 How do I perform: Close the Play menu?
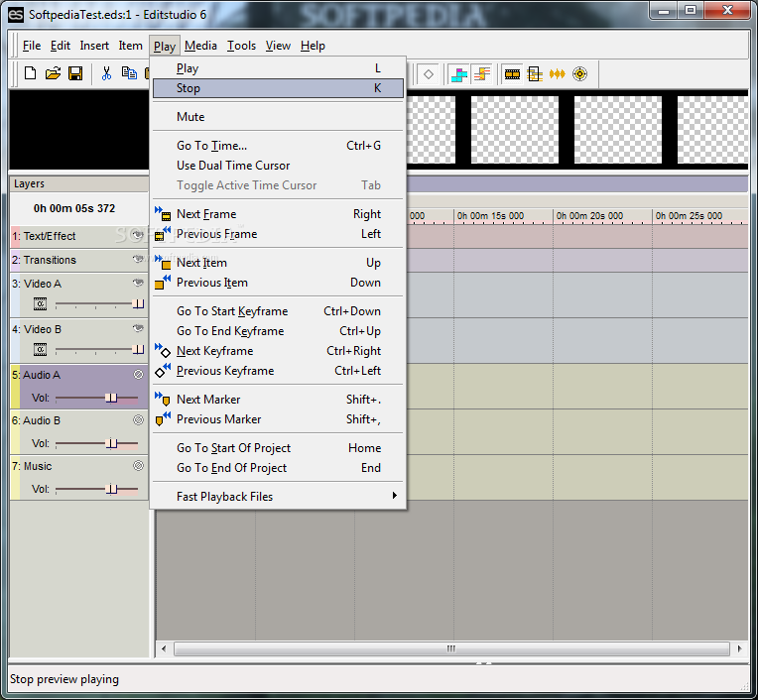[165, 46]
